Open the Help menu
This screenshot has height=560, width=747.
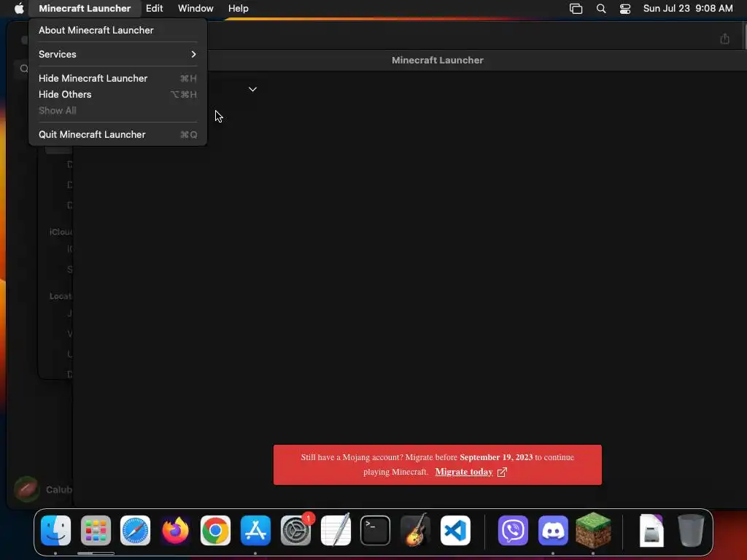[239, 8]
